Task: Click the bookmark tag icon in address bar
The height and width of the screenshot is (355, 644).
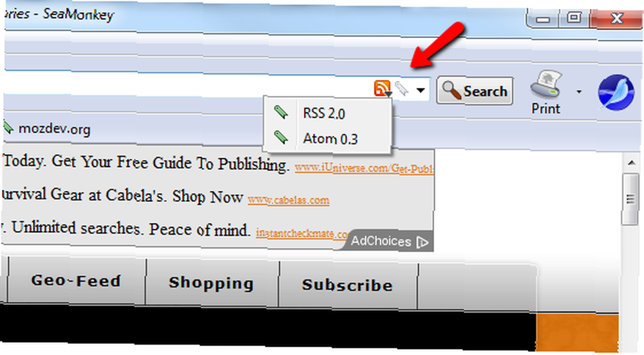Action: [402, 88]
